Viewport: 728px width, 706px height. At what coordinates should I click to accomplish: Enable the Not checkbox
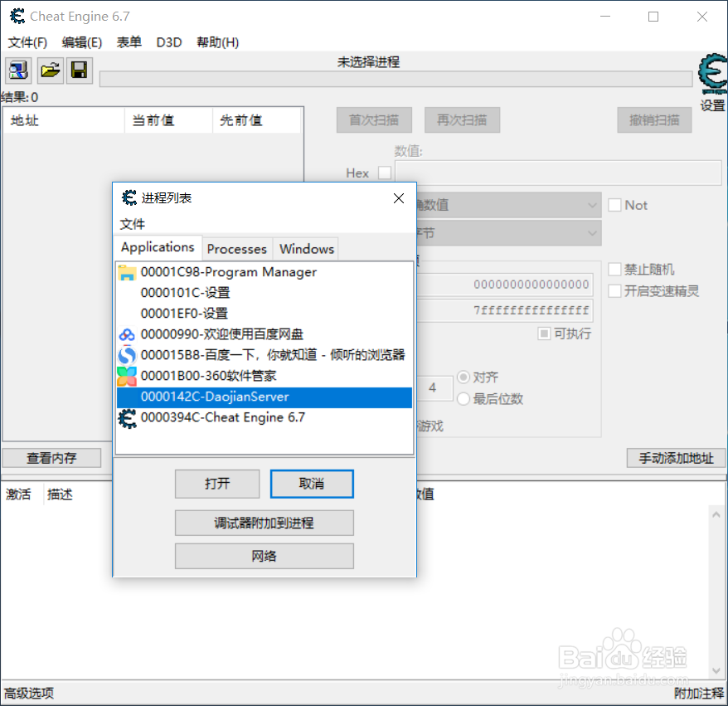(614, 205)
